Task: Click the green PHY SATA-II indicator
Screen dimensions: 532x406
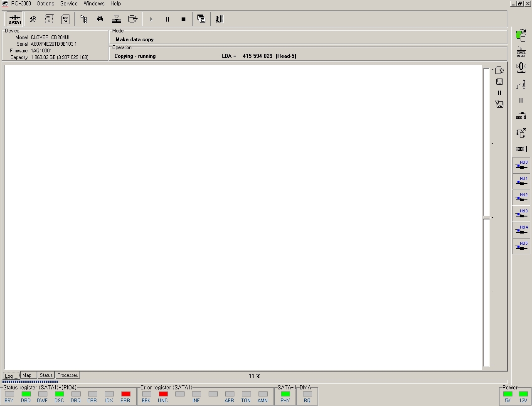Action: (x=285, y=394)
